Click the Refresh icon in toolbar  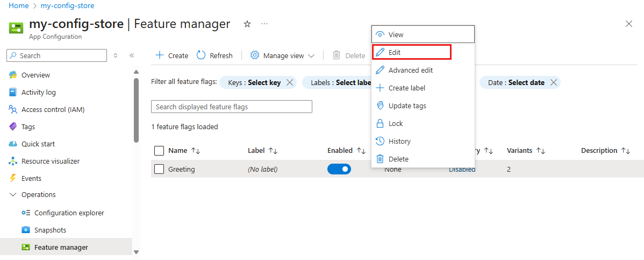click(x=201, y=55)
